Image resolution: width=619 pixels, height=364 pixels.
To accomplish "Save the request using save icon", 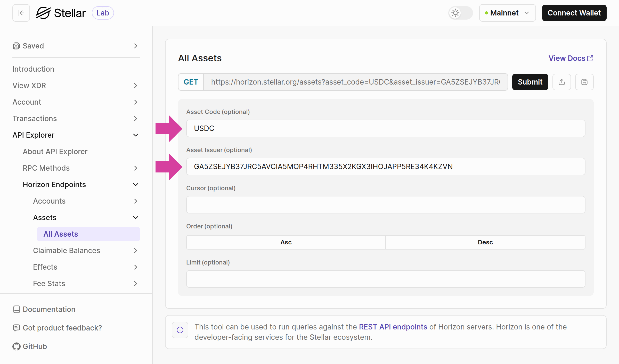I will (584, 82).
